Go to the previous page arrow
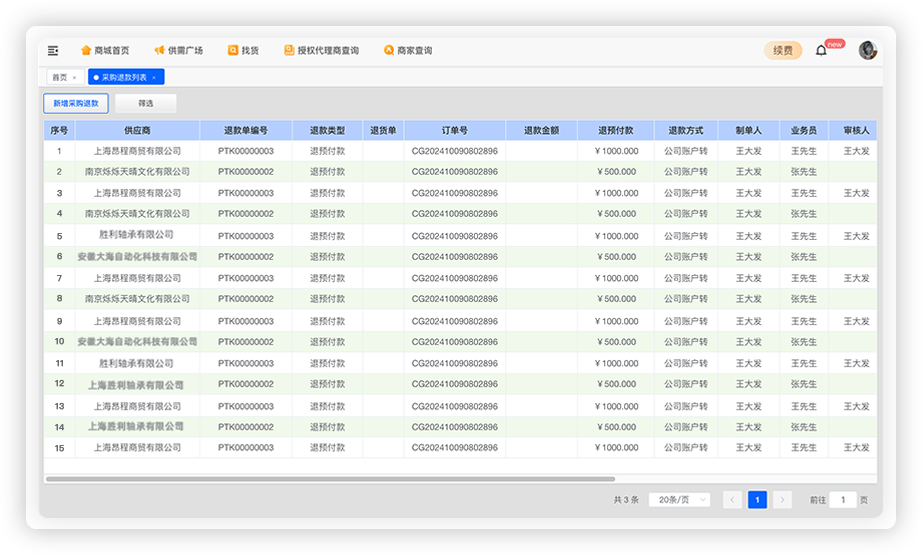 [732, 500]
